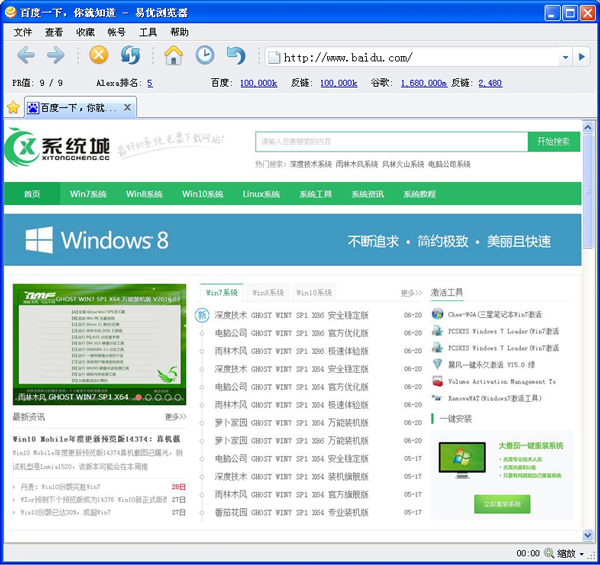Click the undo closed tab icon
Viewport: 600px width, 565px height.
(x=236, y=55)
